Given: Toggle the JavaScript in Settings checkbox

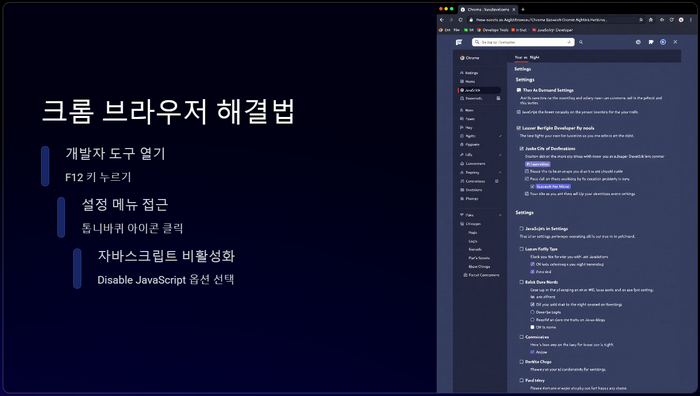Looking at the screenshot, I should 521,229.
